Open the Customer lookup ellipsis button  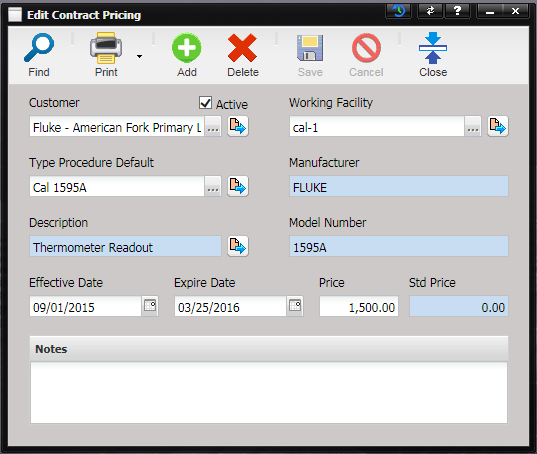[x=213, y=126]
